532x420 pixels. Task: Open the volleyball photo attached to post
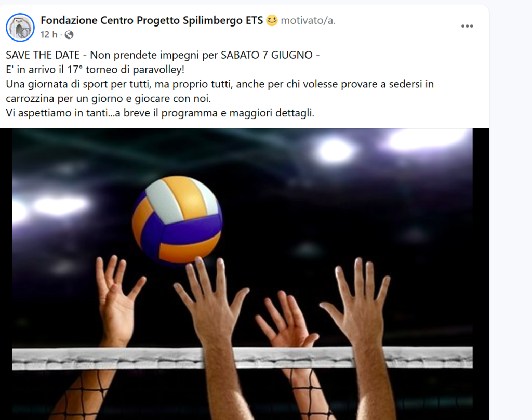pos(242,274)
